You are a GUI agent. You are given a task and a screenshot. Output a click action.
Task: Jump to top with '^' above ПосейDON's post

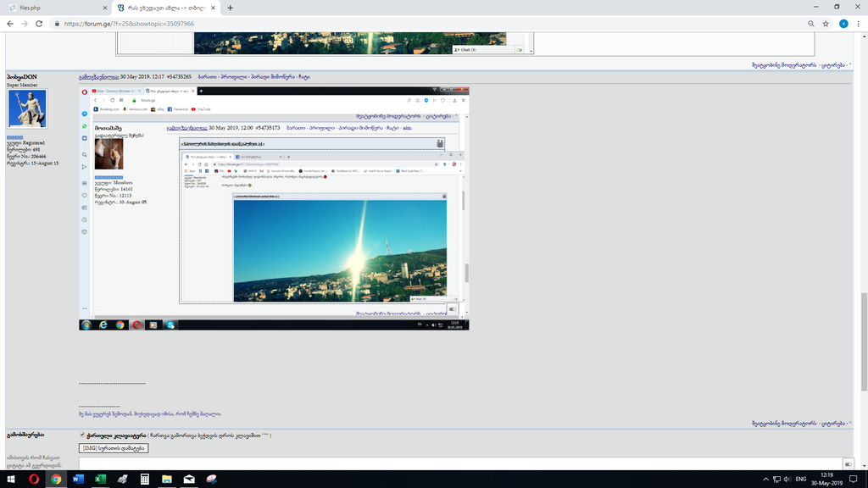click(850, 64)
